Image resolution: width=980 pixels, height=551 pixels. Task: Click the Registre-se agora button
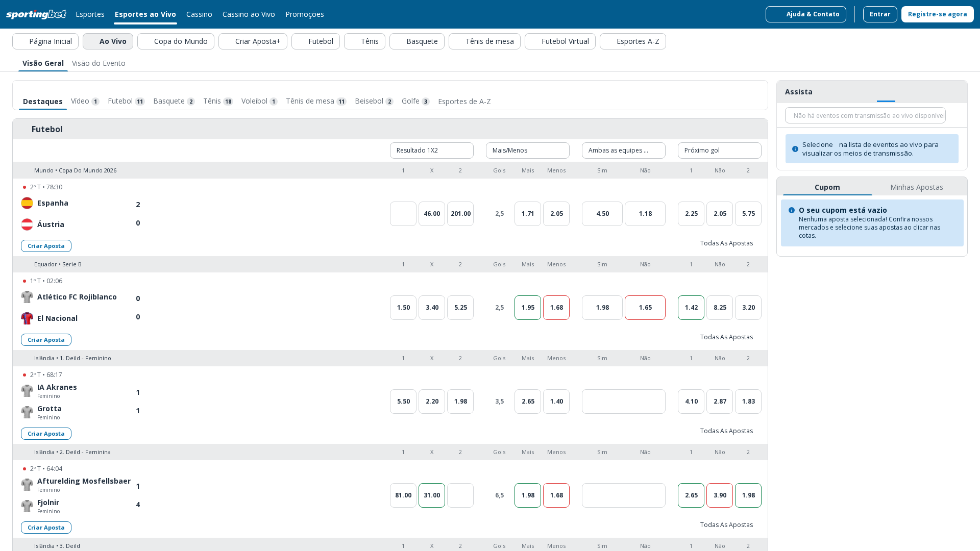tap(938, 14)
